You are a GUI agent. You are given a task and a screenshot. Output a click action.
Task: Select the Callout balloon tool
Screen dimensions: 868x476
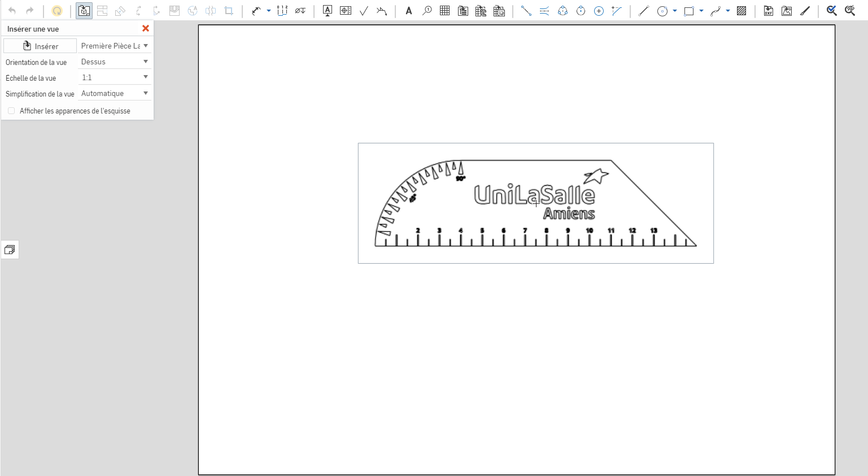[x=428, y=11]
